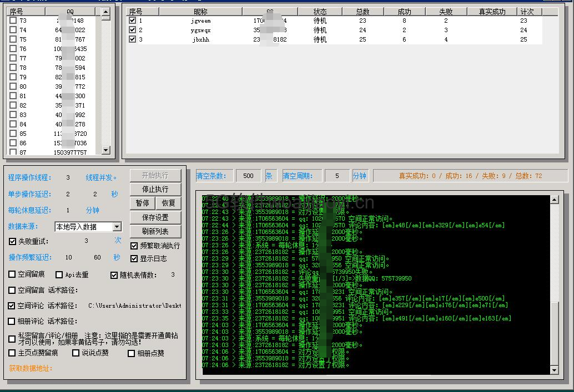Click 操作频繁延迟 value 10
This screenshot has width=574, height=392.
pos(68,257)
